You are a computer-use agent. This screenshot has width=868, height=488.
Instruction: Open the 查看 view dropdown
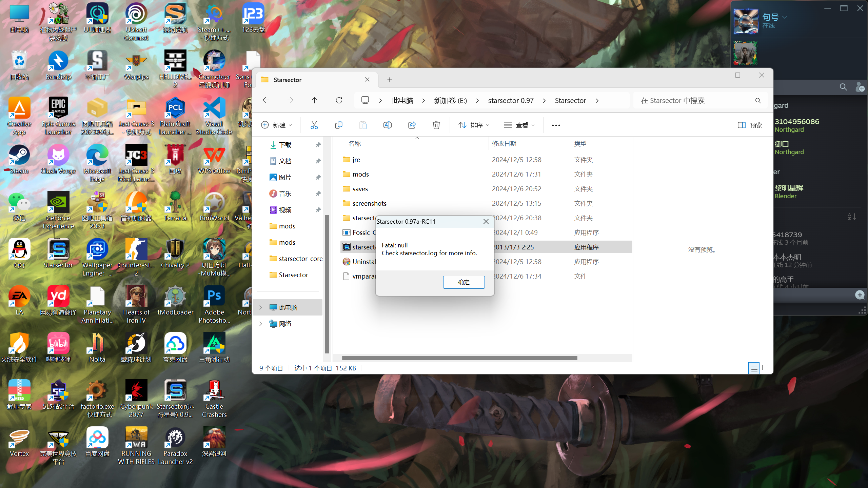tap(519, 125)
